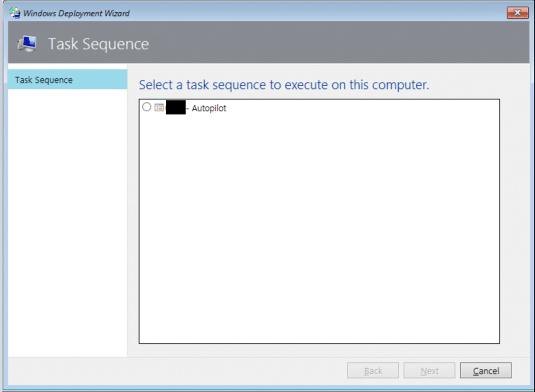Click inside the empty task sequence list area
535x392 pixels.
[319, 225]
